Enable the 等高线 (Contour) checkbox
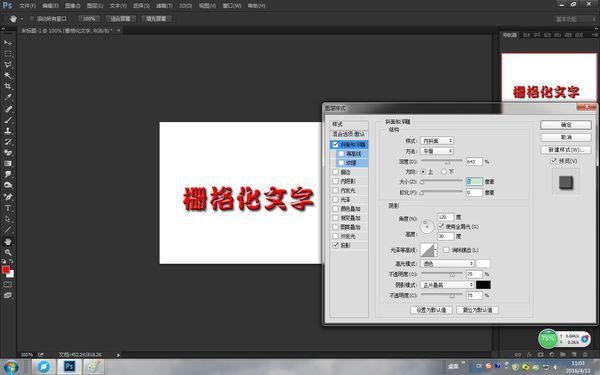Image resolution: width=600 pixels, height=375 pixels. pos(341,154)
